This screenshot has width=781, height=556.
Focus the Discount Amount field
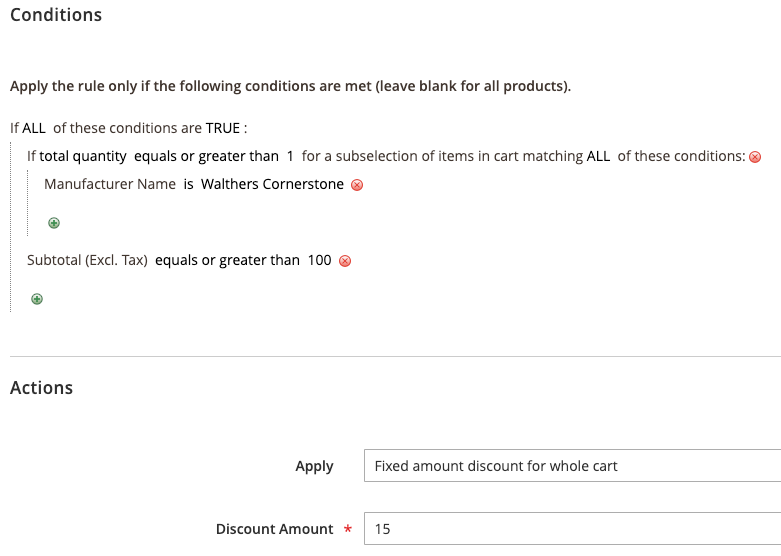pyautogui.click(x=572, y=529)
